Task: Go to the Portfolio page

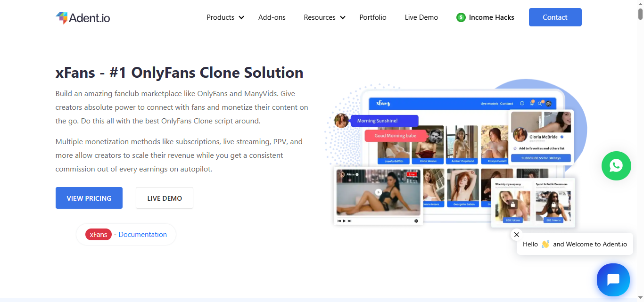Action: tap(373, 17)
